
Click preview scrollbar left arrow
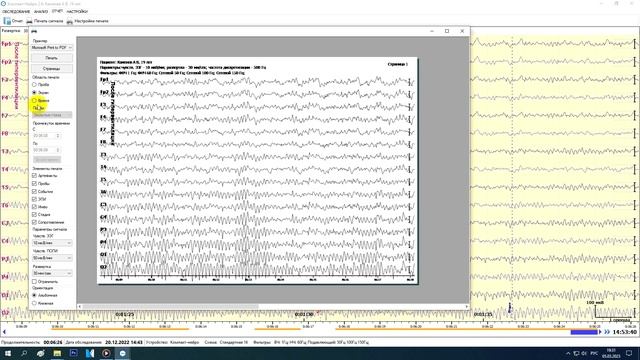pos(80,306)
